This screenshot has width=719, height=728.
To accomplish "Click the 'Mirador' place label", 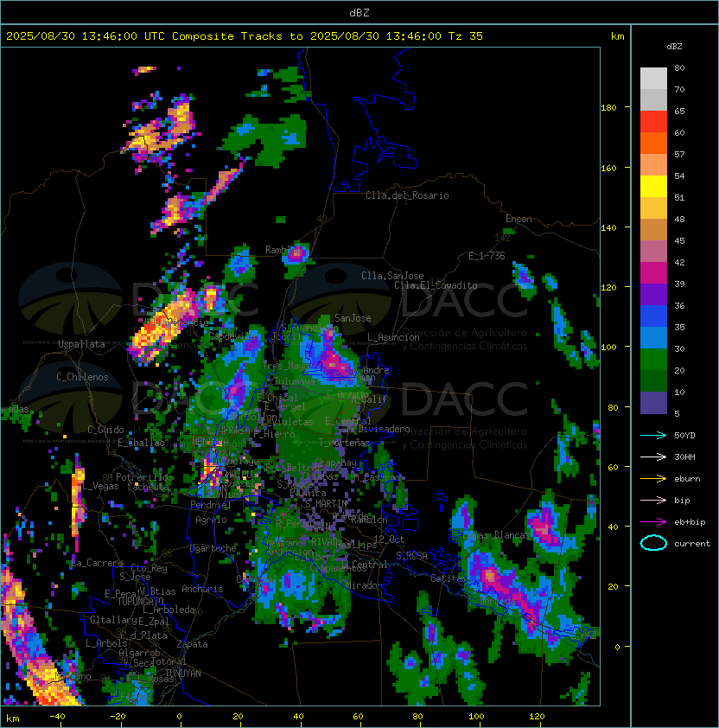I will tap(365, 585).
